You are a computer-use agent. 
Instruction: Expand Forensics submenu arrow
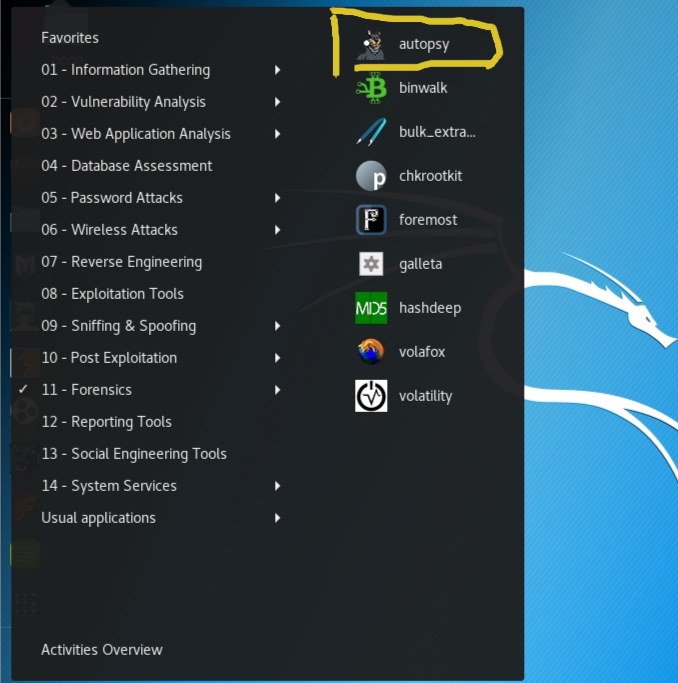point(277,390)
